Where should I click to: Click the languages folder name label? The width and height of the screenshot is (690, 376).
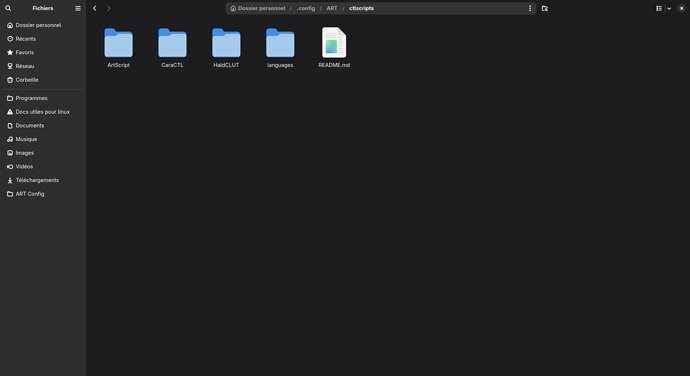(280, 65)
